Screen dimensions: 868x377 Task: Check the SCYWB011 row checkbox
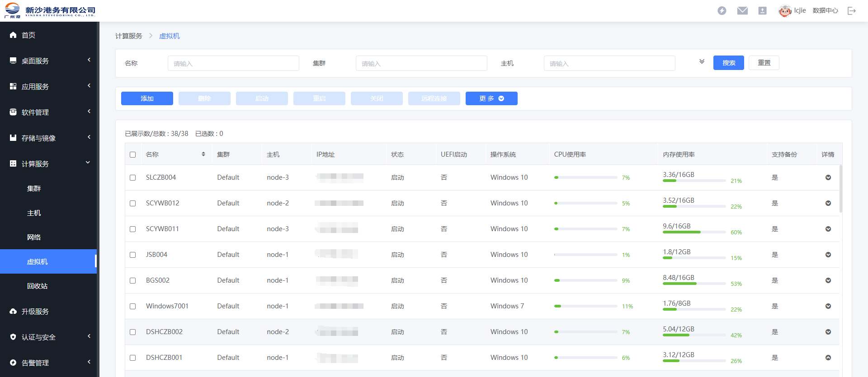[132, 229]
